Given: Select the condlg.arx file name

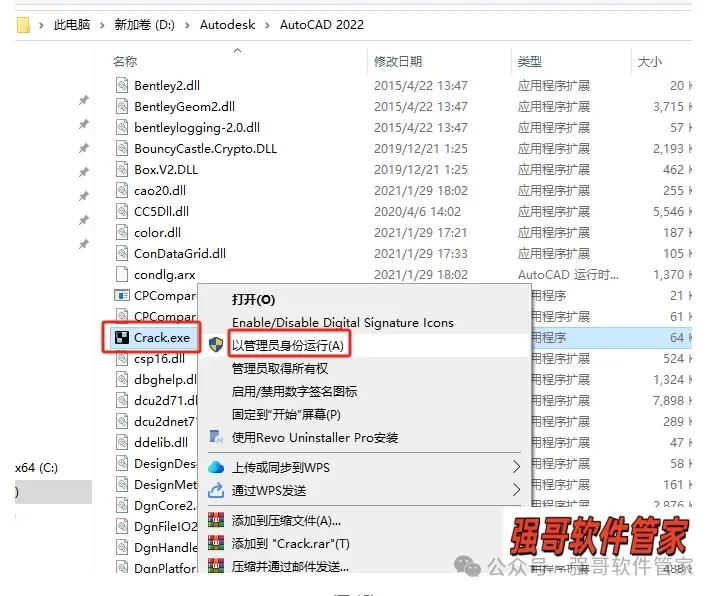Looking at the screenshot, I should point(165,275).
